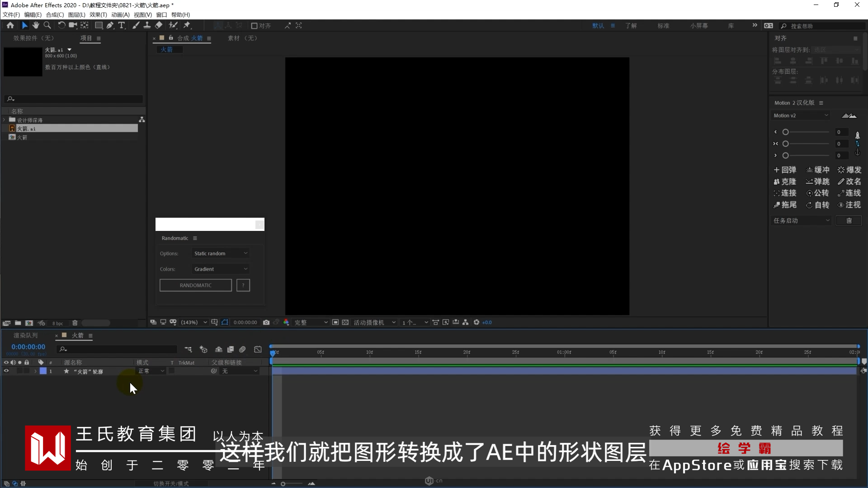Open the 效果(T) menu

tap(98, 15)
